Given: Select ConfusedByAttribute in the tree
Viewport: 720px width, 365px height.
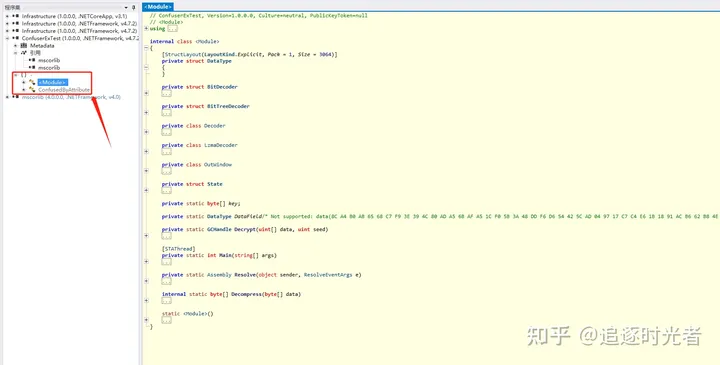Looking at the screenshot, I should click(x=64, y=90).
